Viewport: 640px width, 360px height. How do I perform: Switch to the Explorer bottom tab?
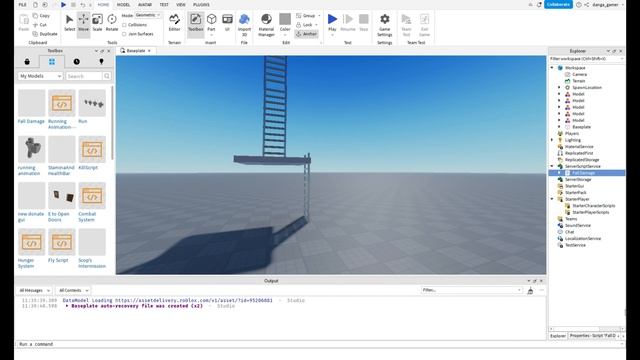click(x=558, y=336)
